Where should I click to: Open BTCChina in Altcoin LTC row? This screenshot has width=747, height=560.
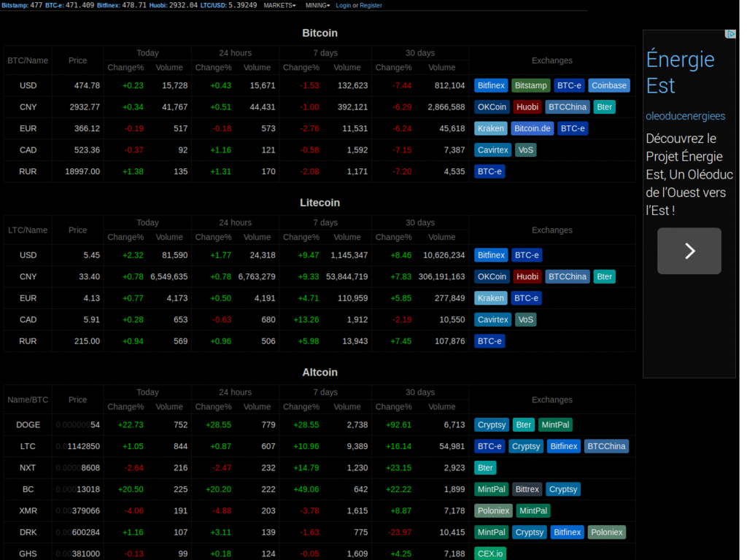pyautogui.click(x=606, y=446)
